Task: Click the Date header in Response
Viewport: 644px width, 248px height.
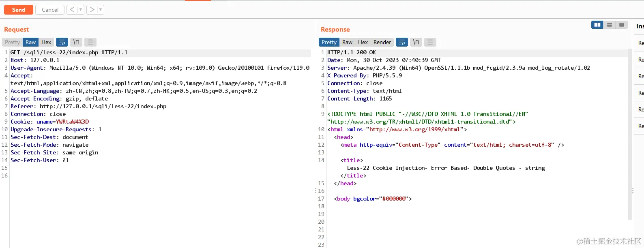Action: 384,60
